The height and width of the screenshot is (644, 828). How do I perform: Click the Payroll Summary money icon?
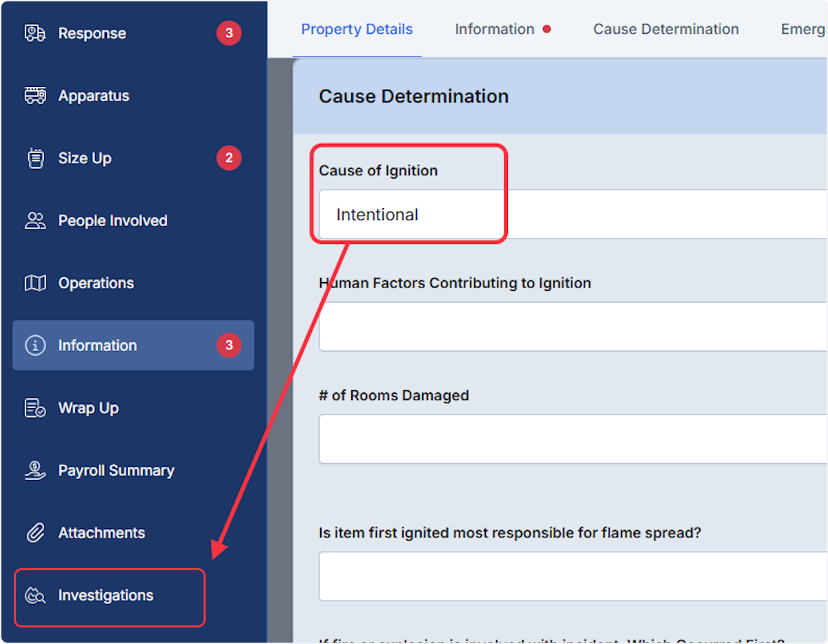[x=35, y=470]
